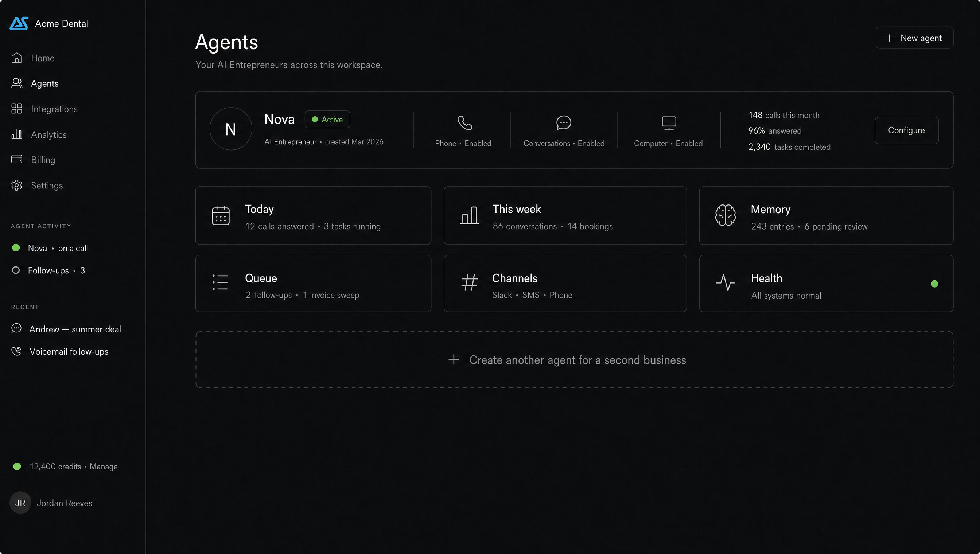This screenshot has height=554, width=980.
Task: Open Analytics from the sidebar
Action: (49, 135)
